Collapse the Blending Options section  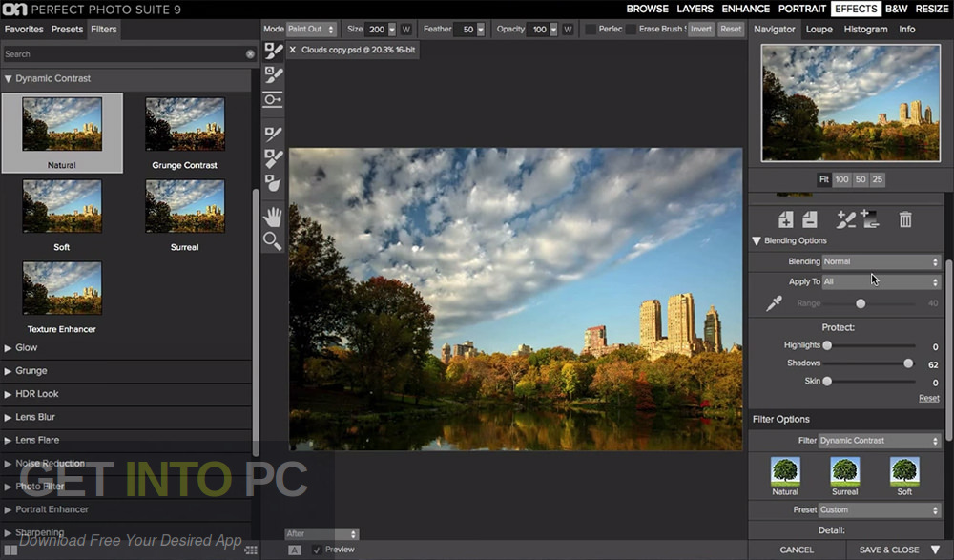(757, 241)
